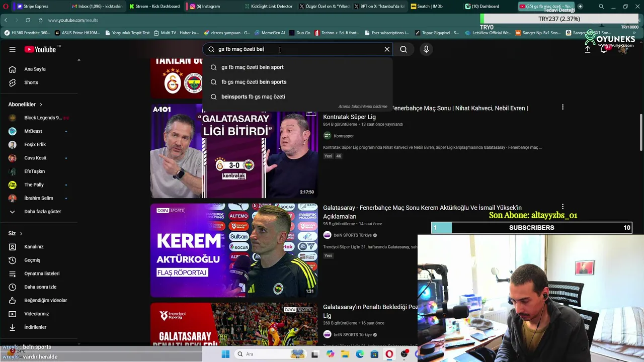
Task: Open the Kontraspor channel link
Action: tap(344, 136)
